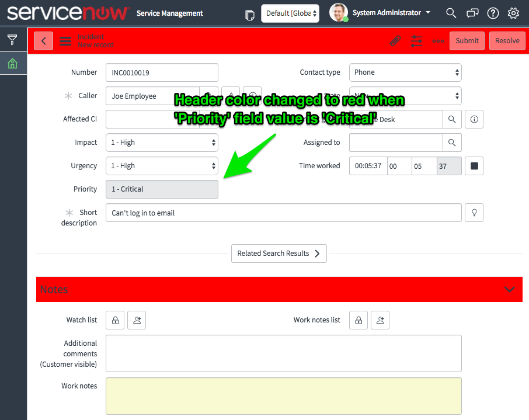Open the system settings gear icon

[x=513, y=13]
